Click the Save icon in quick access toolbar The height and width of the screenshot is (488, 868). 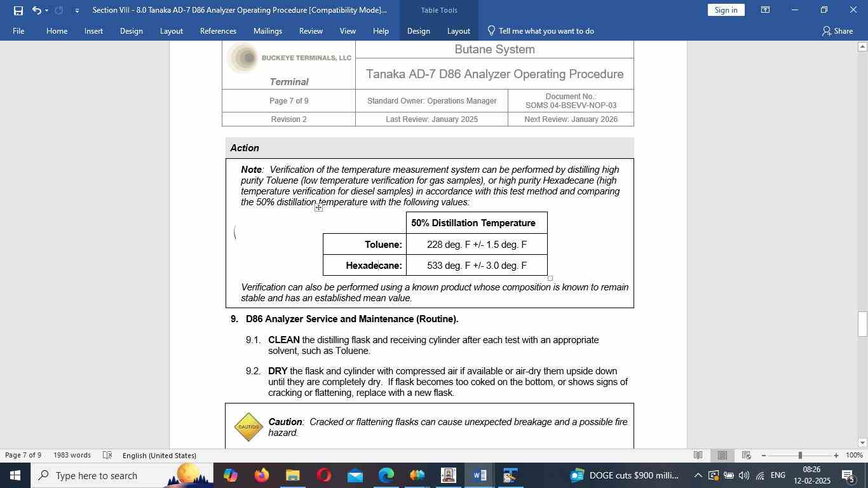(x=18, y=10)
